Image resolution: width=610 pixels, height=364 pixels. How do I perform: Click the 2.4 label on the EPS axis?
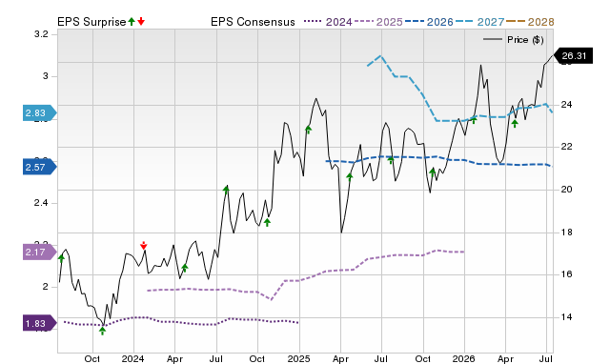41,203
